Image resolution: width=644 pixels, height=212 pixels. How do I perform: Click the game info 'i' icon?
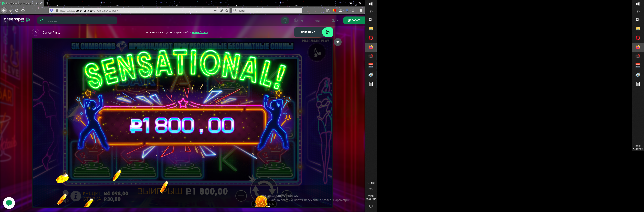pos(76,196)
